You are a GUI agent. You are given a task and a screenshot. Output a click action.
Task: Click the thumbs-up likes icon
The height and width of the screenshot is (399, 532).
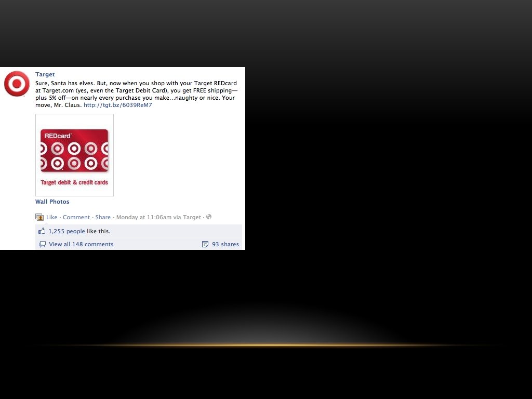42,231
